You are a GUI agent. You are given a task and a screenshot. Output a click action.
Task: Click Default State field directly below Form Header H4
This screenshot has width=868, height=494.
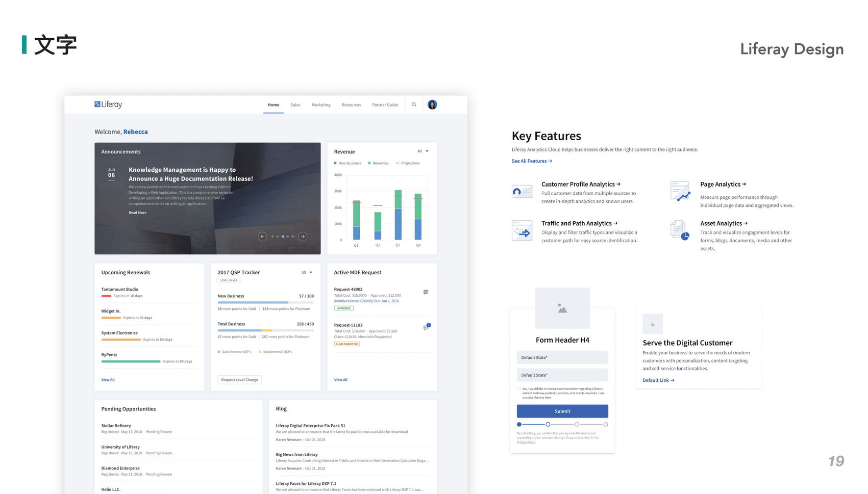pyautogui.click(x=562, y=357)
